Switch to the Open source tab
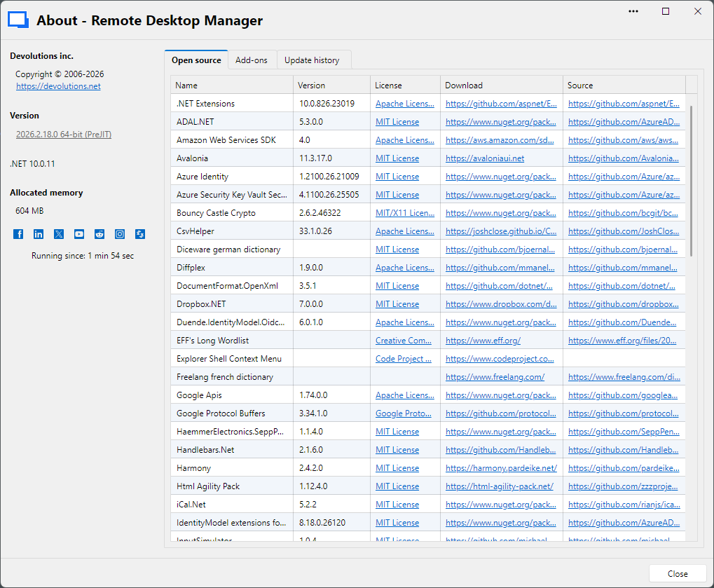Image resolution: width=714 pixels, height=588 pixels. [196, 60]
